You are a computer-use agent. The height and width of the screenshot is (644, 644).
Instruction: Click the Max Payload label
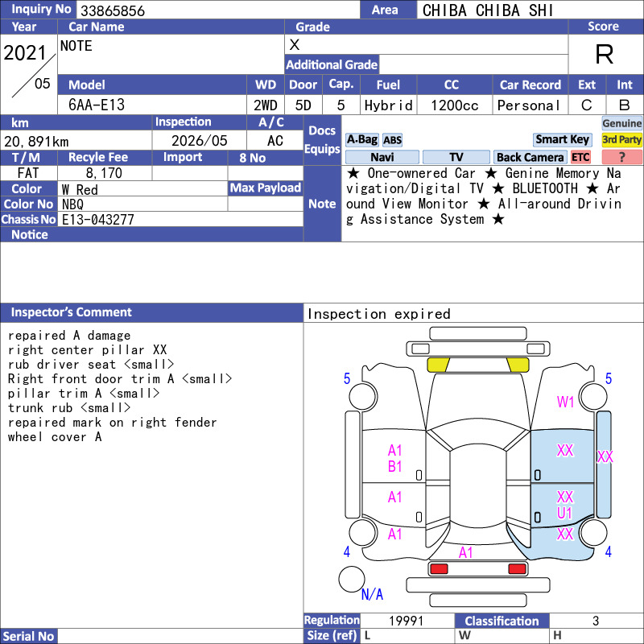tap(266, 188)
